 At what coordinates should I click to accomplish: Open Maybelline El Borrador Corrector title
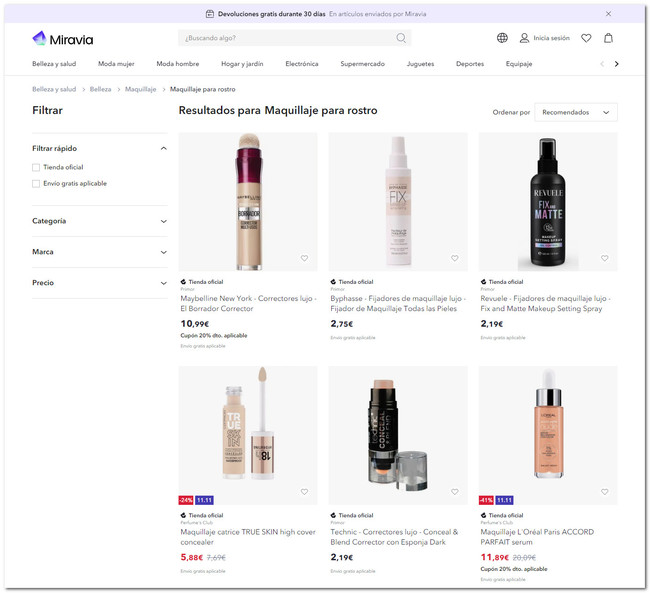point(248,304)
